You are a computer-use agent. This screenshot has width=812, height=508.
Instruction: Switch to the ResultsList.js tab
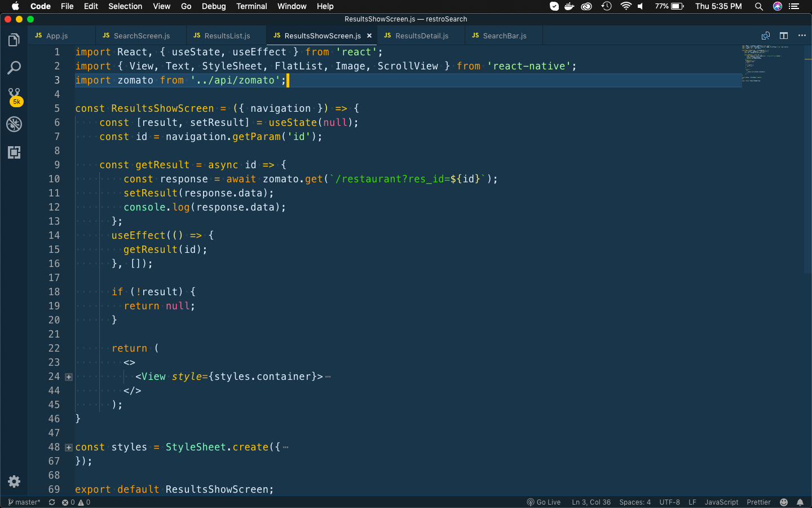click(x=227, y=36)
